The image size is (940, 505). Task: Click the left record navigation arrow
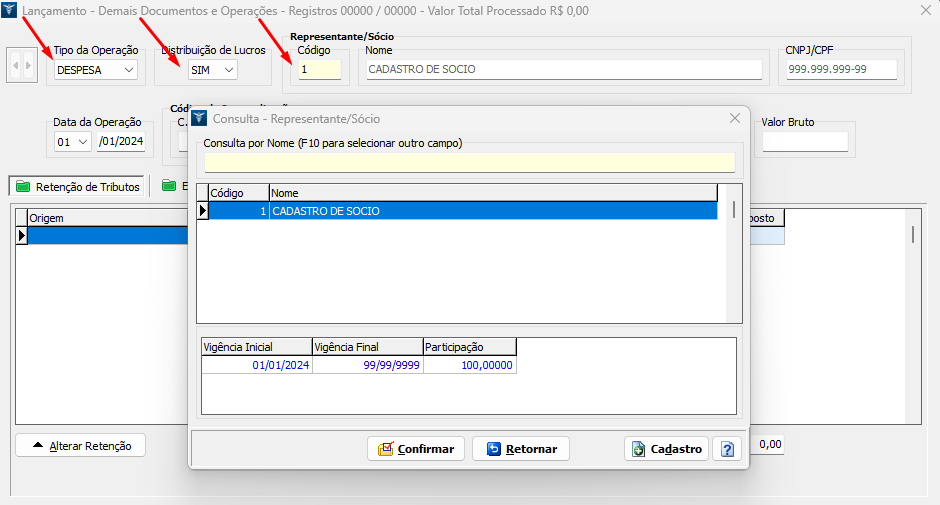(15, 66)
